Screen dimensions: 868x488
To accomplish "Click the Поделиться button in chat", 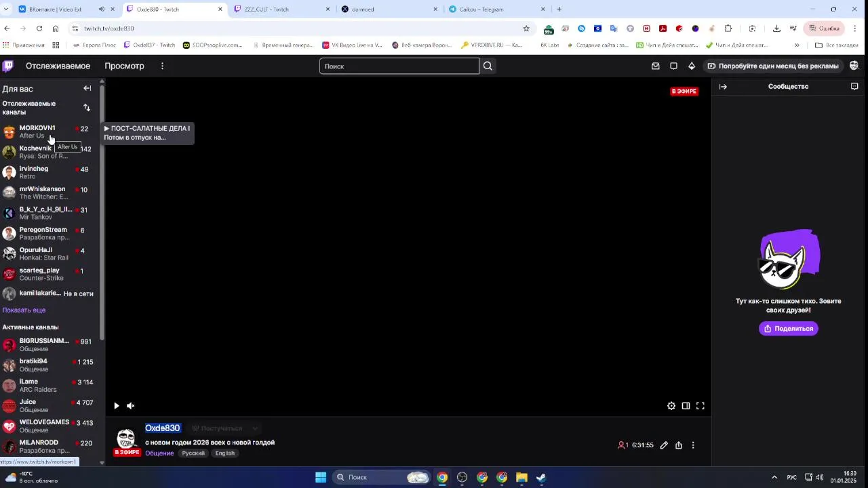I will (788, 329).
